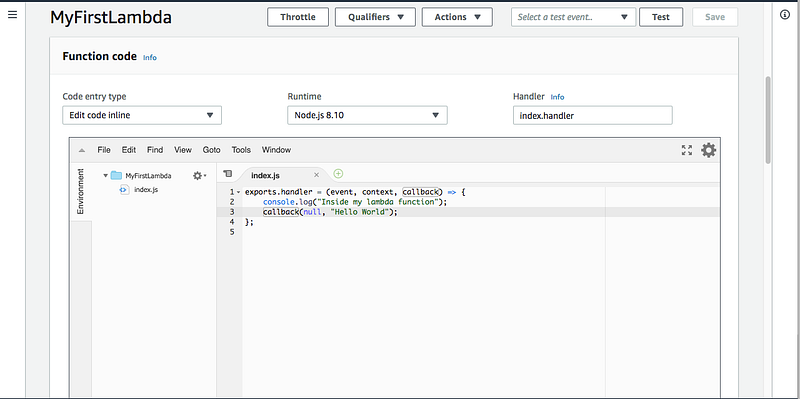Screen dimensions: 800x399
Task: Click the tab list icon beside index.js tab
Action: pos(228,174)
